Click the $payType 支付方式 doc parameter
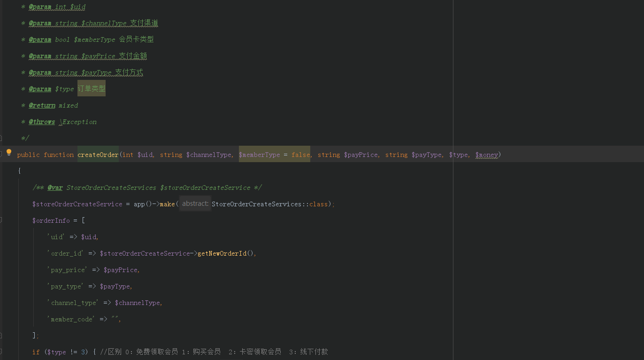The width and height of the screenshot is (644, 360). 112,72
